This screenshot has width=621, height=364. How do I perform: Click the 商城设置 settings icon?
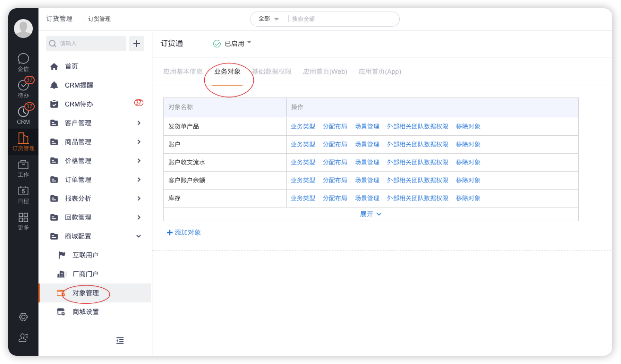61,312
